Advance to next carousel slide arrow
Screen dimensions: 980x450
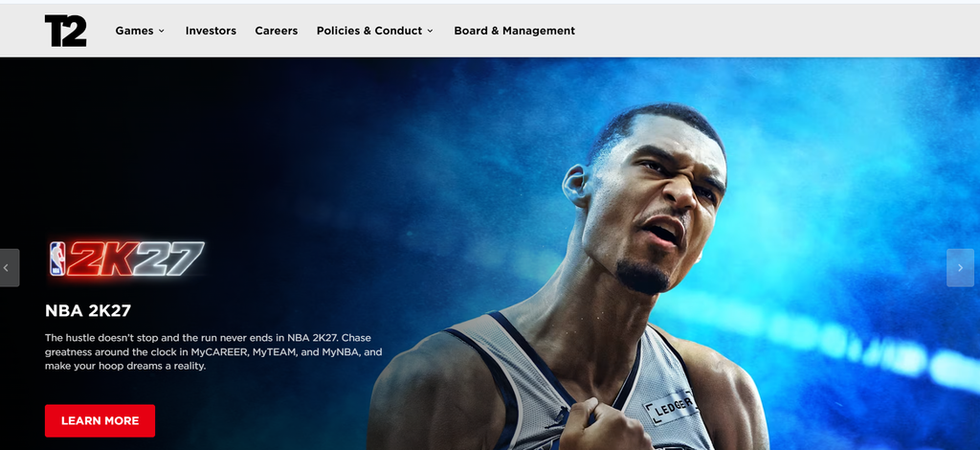click(x=960, y=267)
